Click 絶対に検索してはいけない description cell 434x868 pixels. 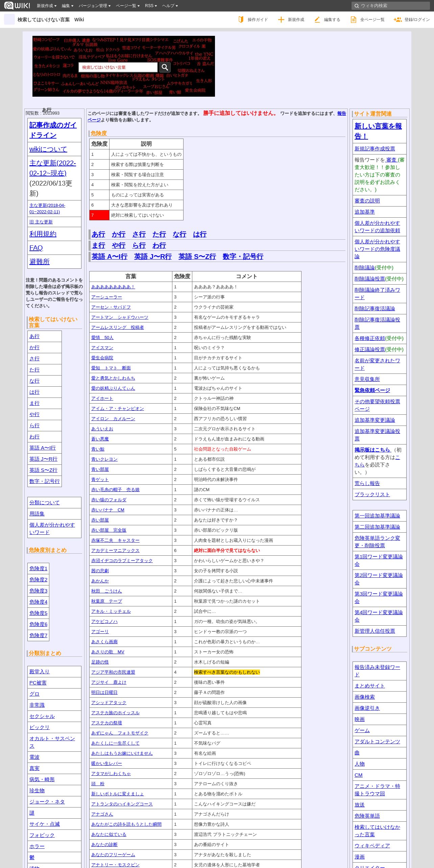pos(146,215)
